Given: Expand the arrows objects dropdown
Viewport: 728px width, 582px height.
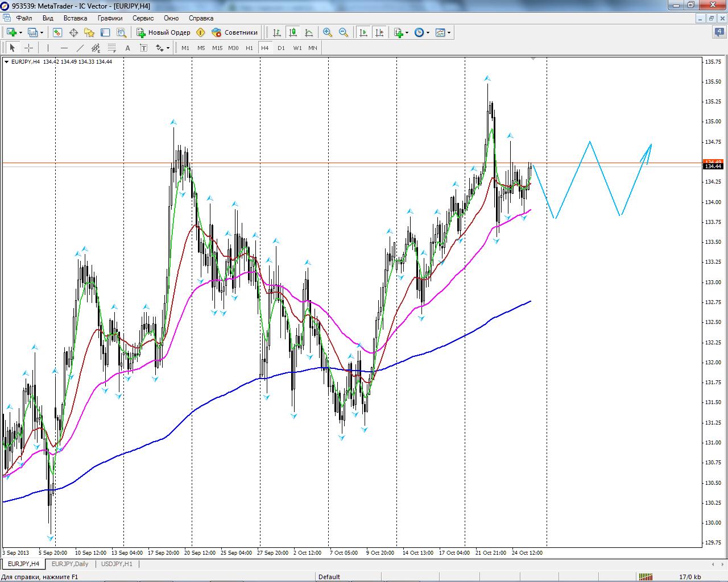Looking at the screenshot, I should [168, 48].
